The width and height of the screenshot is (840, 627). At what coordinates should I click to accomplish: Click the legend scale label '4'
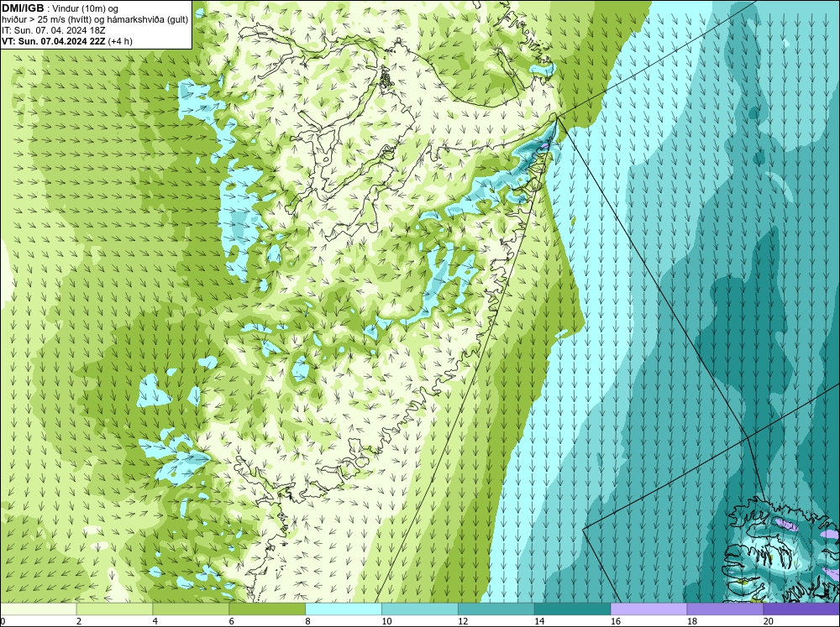tap(155, 621)
